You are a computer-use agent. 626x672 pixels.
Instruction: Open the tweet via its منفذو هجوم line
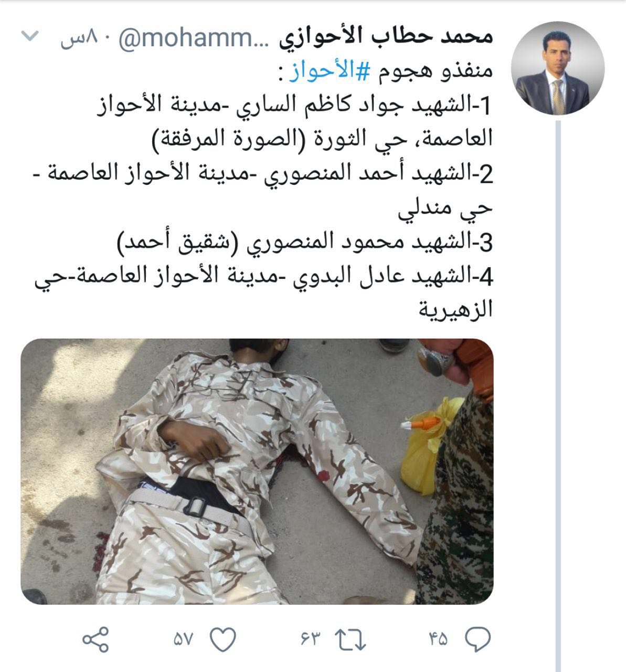pos(385,72)
